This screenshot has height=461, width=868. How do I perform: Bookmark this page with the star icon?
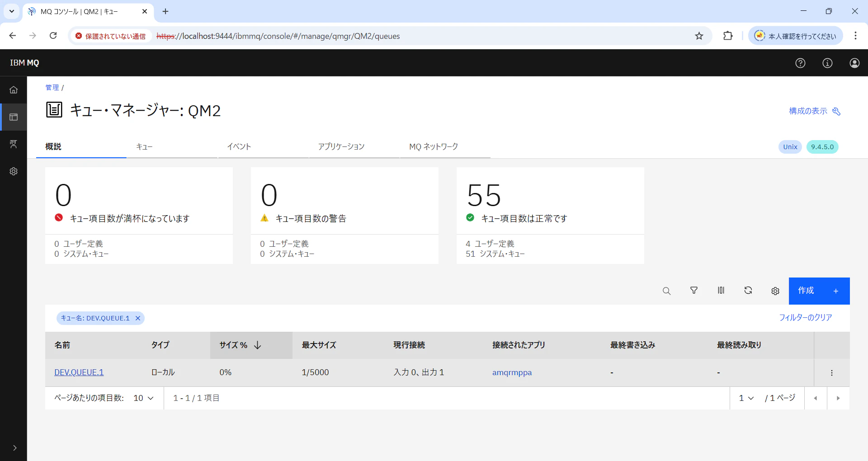[x=699, y=36]
